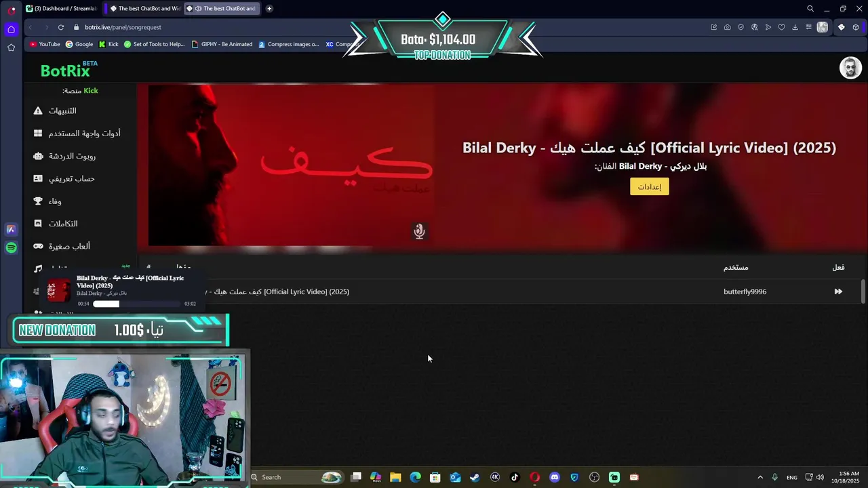The image size is (868, 488).
Task: Open the Kick bookmark
Action: (108, 44)
